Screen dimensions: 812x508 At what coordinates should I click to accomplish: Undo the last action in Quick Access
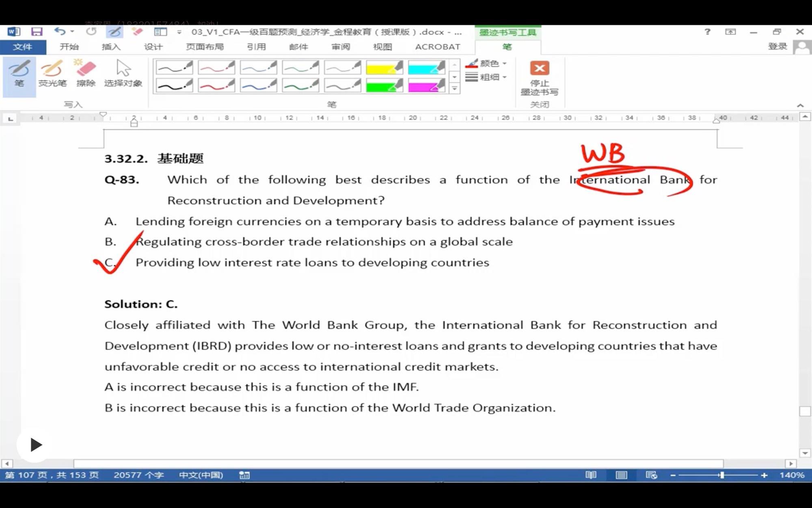(x=60, y=32)
